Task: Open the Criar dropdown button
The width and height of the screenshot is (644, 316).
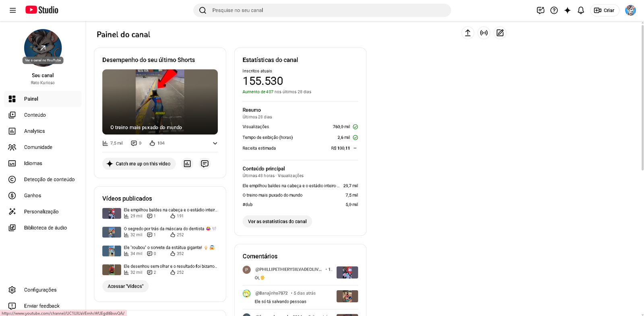Action: click(604, 10)
